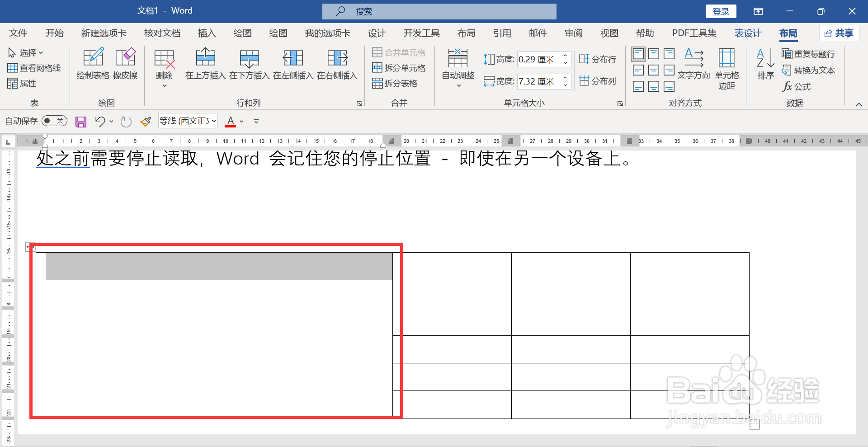Click the font color swatch

point(231,121)
